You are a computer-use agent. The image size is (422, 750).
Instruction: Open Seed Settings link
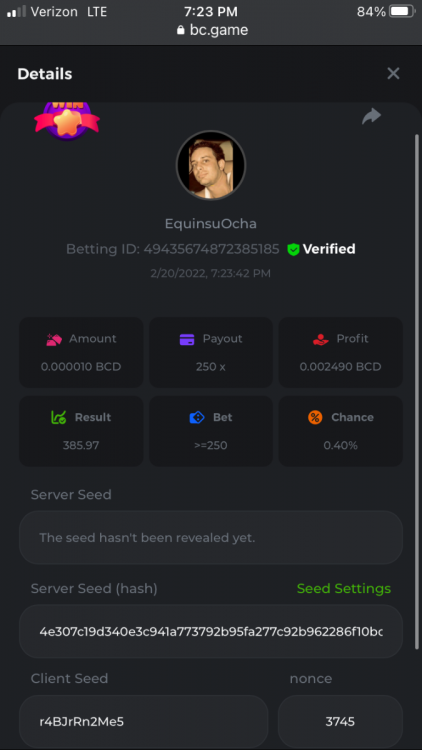(x=344, y=588)
